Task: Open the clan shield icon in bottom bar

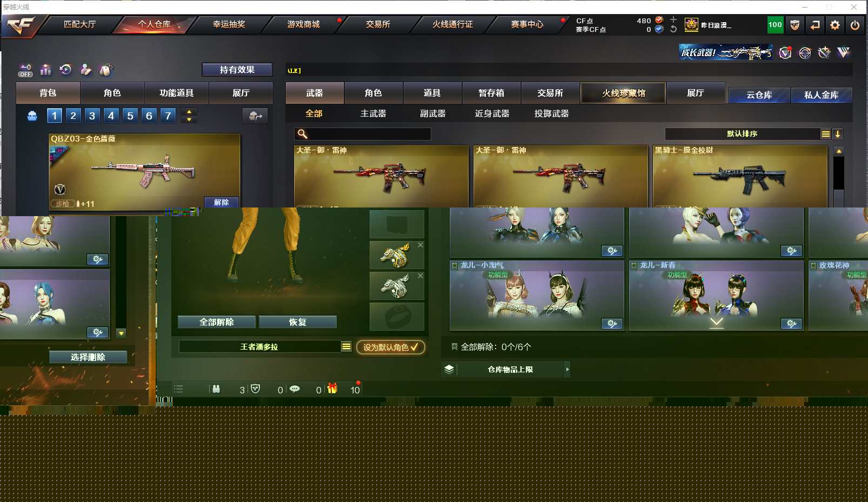Action: pos(256,389)
